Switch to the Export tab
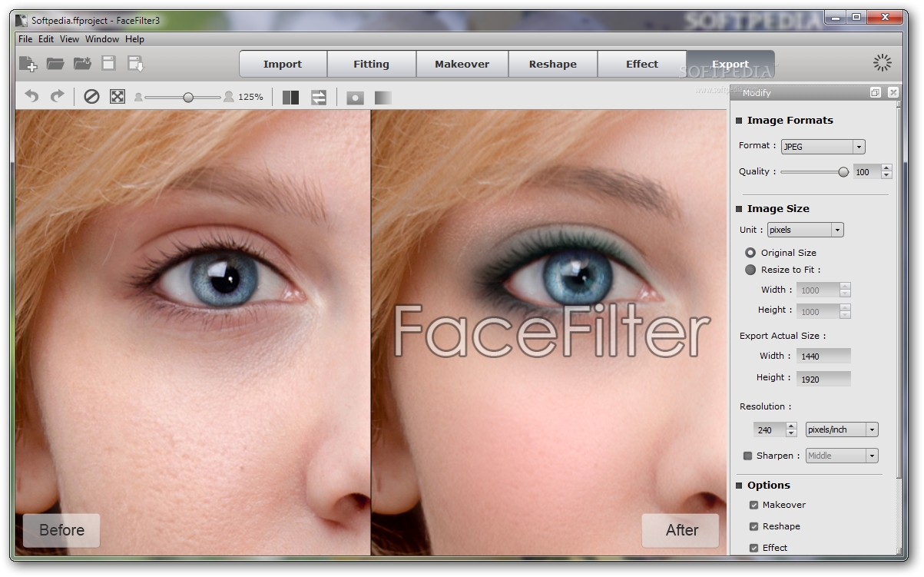 730,65
